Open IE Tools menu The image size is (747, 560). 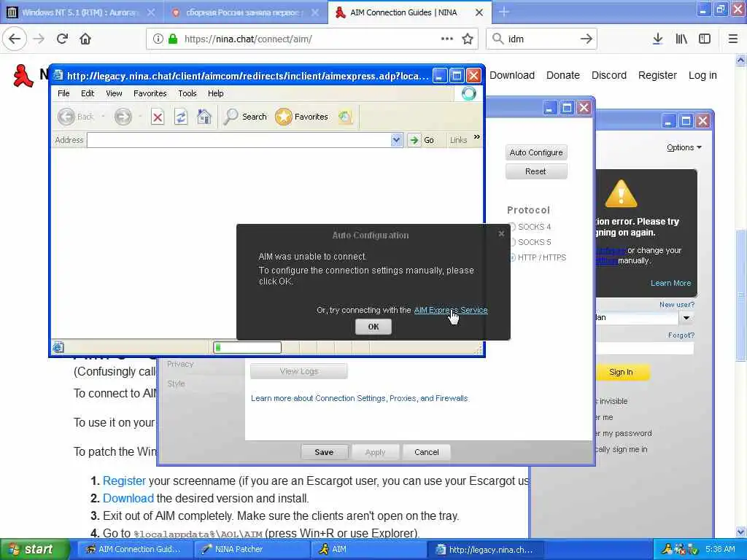(x=187, y=93)
